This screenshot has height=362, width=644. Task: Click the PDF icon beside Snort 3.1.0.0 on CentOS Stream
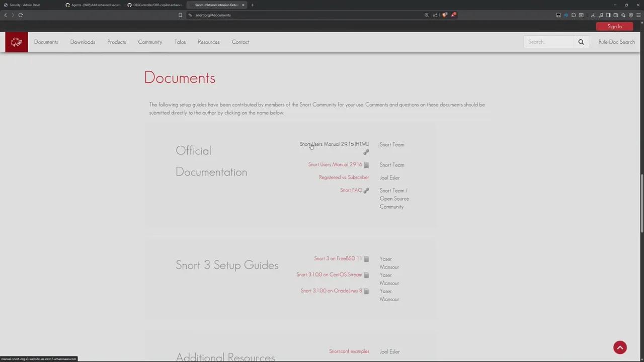(366, 275)
